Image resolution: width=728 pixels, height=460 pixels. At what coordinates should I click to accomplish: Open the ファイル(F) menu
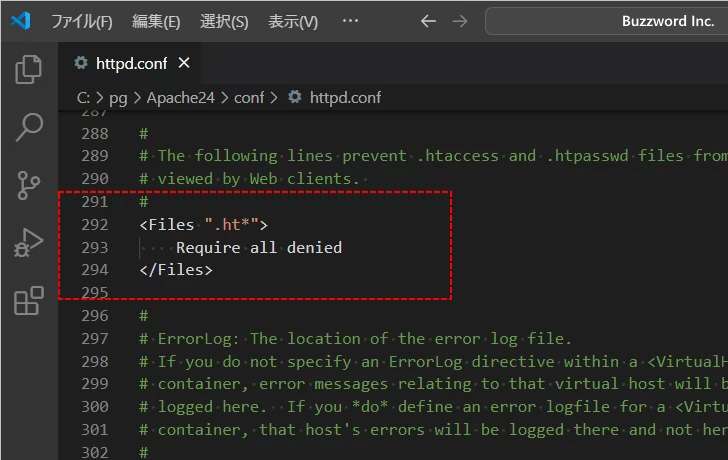pyautogui.click(x=82, y=21)
